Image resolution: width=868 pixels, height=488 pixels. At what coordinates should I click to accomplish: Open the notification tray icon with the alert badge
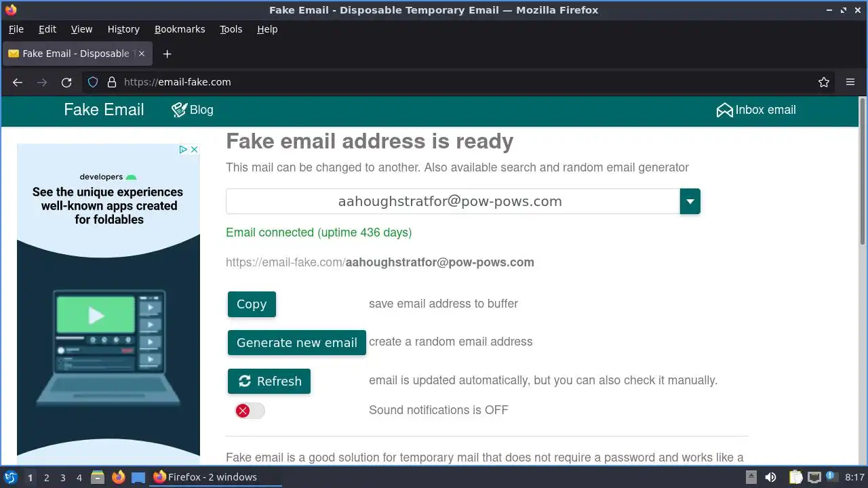[831, 478]
